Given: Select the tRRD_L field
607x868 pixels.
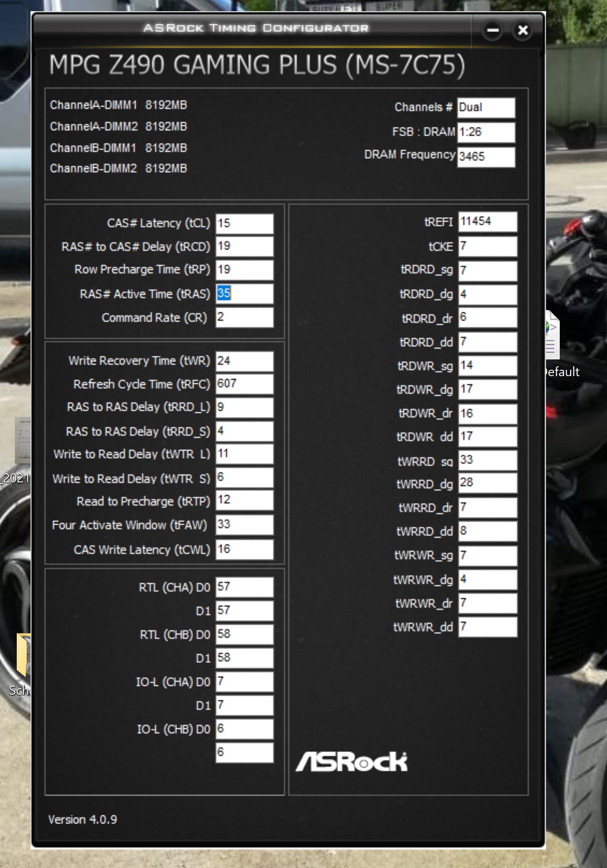Looking at the screenshot, I should [244, 408].
